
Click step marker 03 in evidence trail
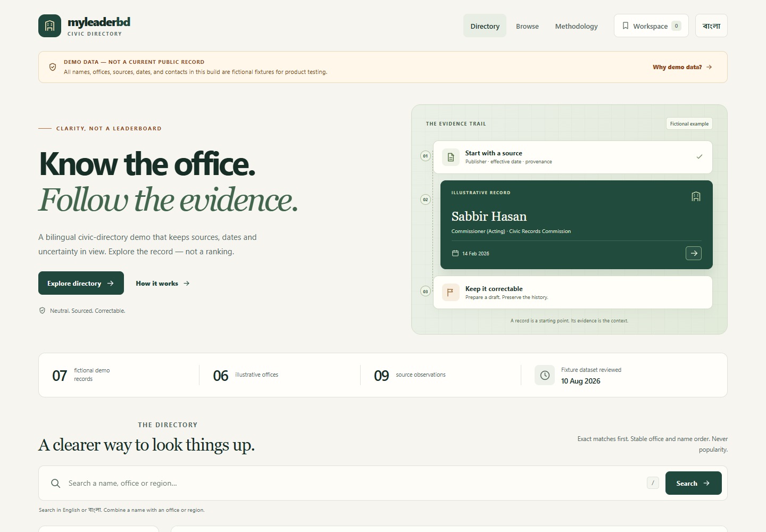tap(425, 291)
